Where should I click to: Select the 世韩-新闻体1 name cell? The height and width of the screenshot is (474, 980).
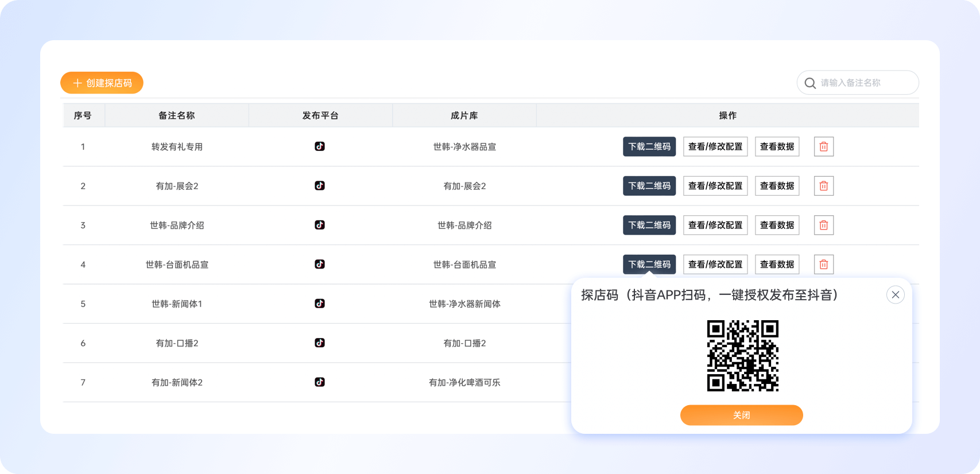177,304
